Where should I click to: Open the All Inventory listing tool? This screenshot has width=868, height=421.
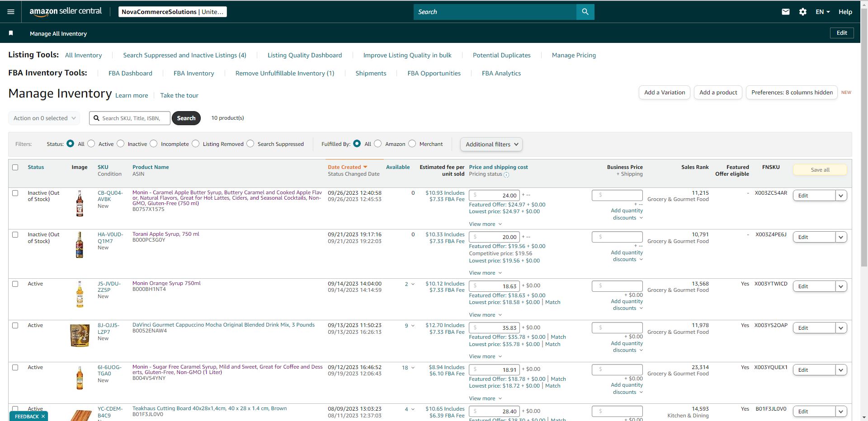(83, 55)
